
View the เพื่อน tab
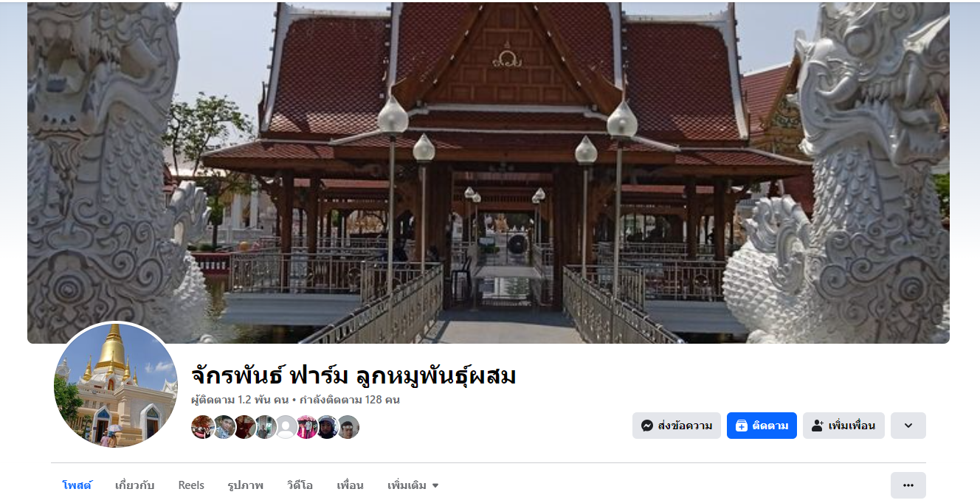pyautogui.click(x=351, y=485)
